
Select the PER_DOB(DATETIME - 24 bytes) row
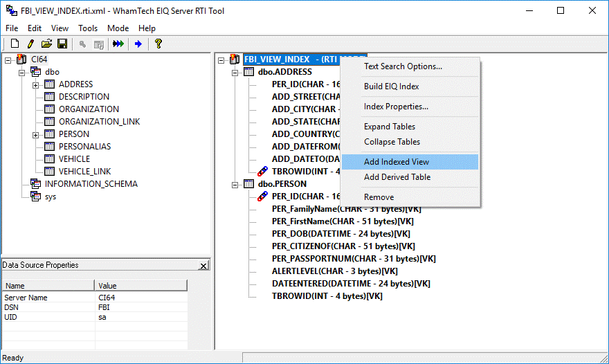(341, 233)
